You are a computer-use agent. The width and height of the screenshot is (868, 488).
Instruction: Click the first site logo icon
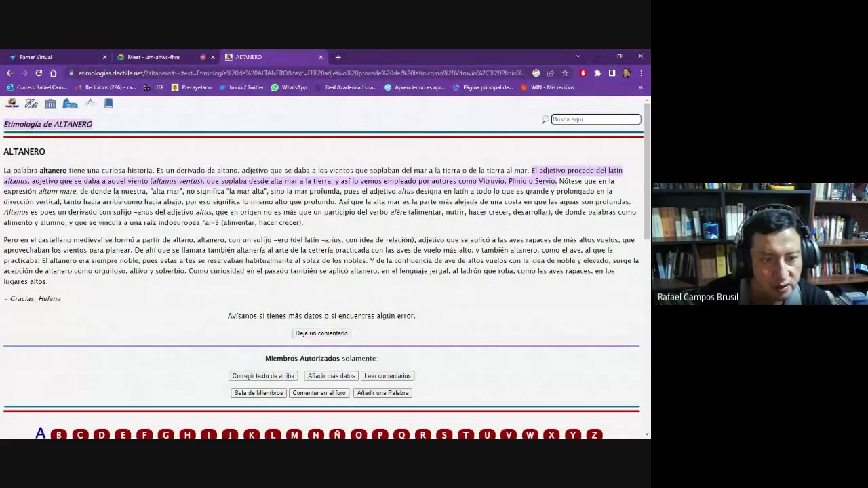[x=12, y=104]
